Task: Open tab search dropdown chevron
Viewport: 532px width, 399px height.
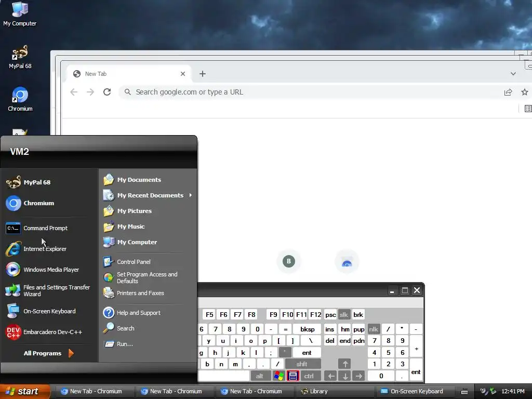Action: [513, 74]
